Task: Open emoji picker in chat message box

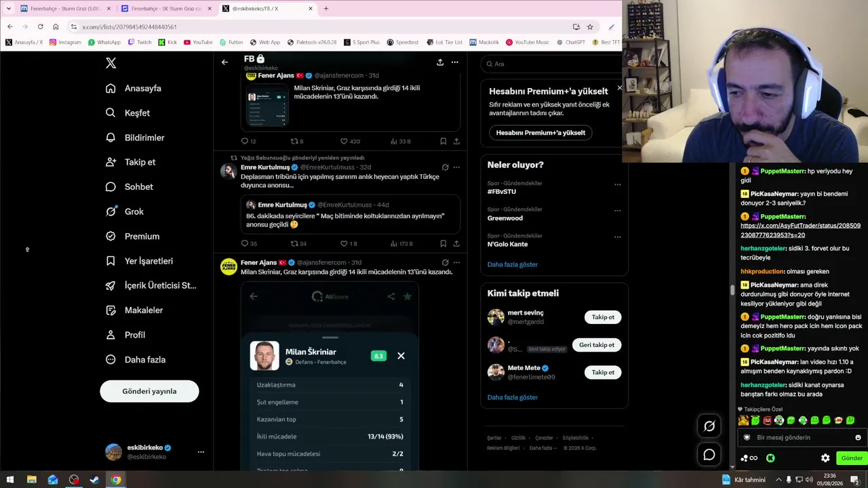Action: (x=858, y=438)
